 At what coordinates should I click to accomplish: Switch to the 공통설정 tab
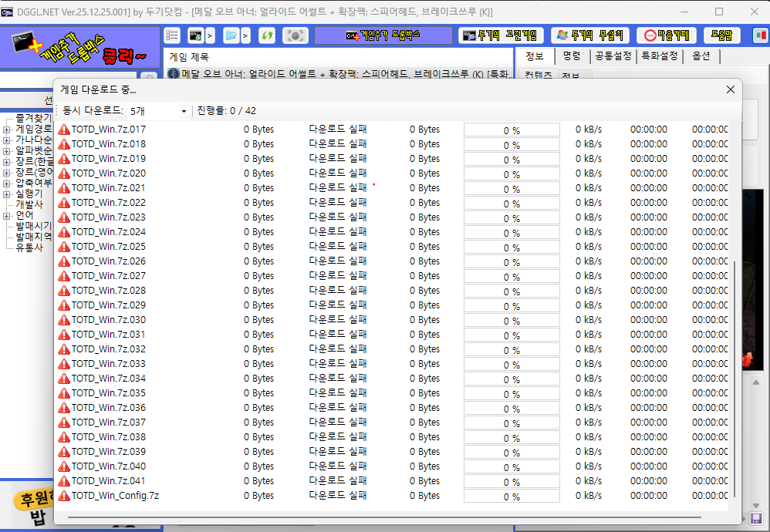613,56
